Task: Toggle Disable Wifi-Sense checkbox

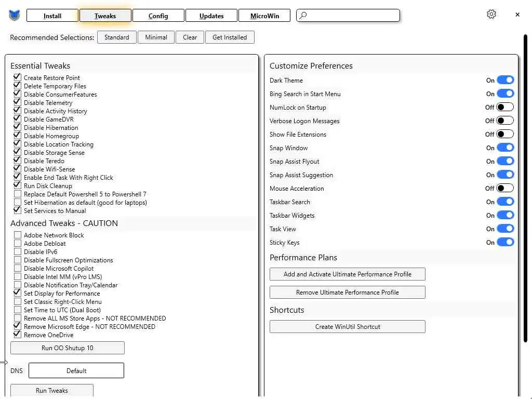Action: tap(17, 169)
